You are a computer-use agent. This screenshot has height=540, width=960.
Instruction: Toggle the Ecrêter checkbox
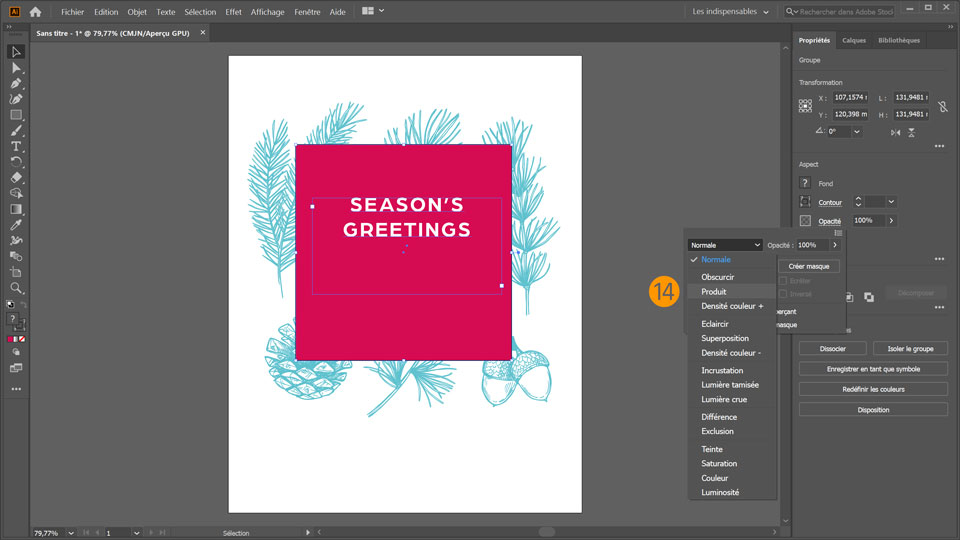[x=783, y=280]
